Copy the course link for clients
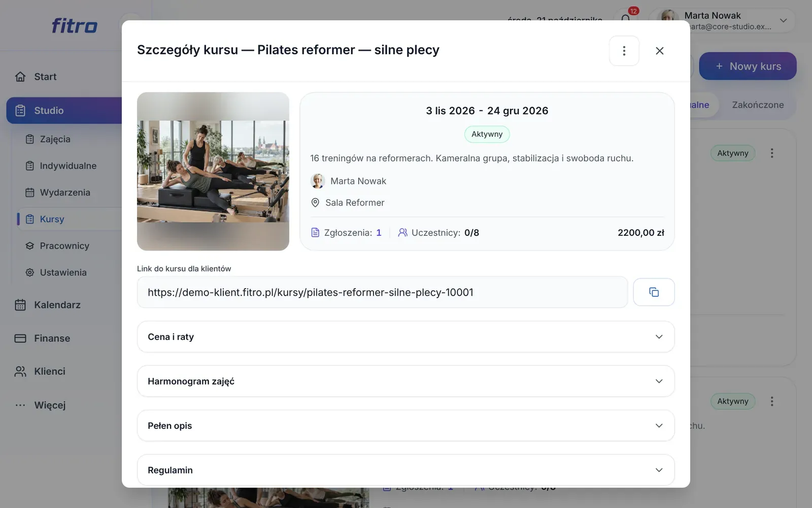This screenshot has width=812, height=508. click(x=654, y=292)
